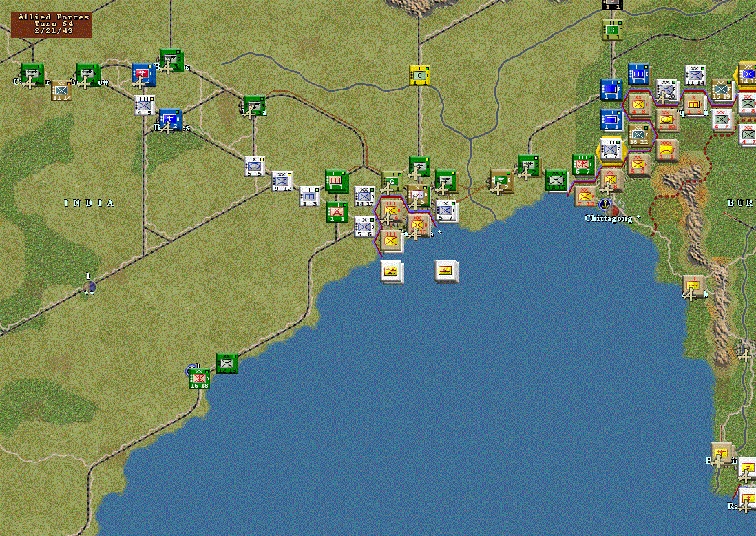Select the olive G 1-1 unit on the northern road
756x536 pixels.
(x=612, y=30)
